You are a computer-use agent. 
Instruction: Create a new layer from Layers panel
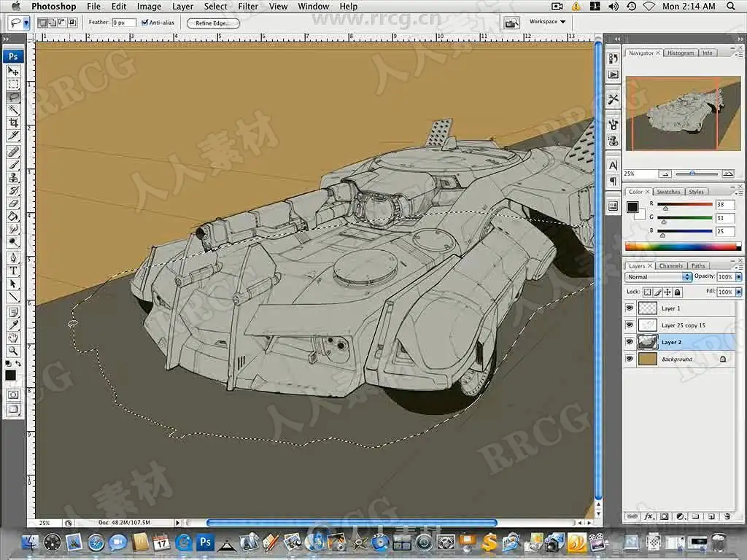coord(710,516)
